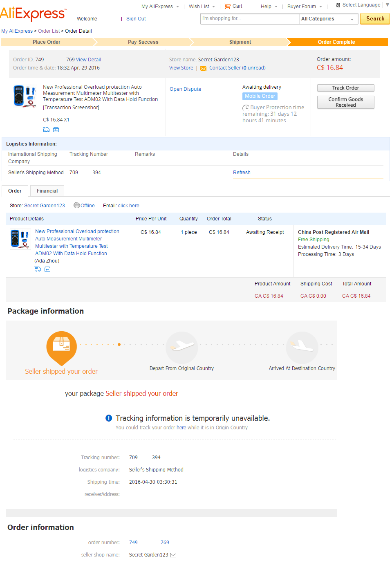Screen dimensions: 392x561
Task: Click the Buyer Protection clock icon
Action: (x=246, y=108)
